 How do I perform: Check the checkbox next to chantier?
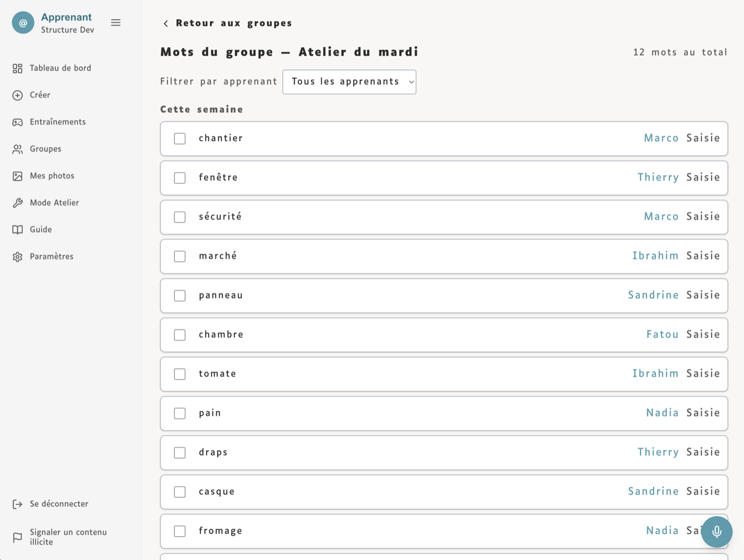click(180, 138)
